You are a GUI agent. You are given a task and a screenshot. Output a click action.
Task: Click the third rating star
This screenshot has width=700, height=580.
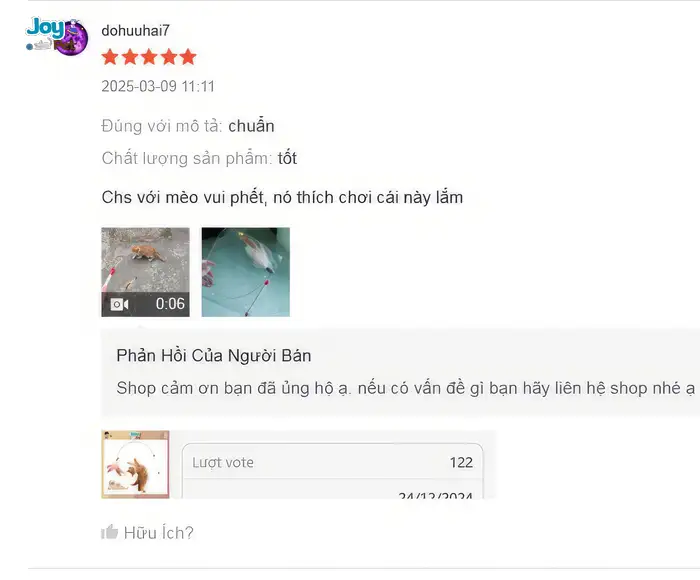149,57
